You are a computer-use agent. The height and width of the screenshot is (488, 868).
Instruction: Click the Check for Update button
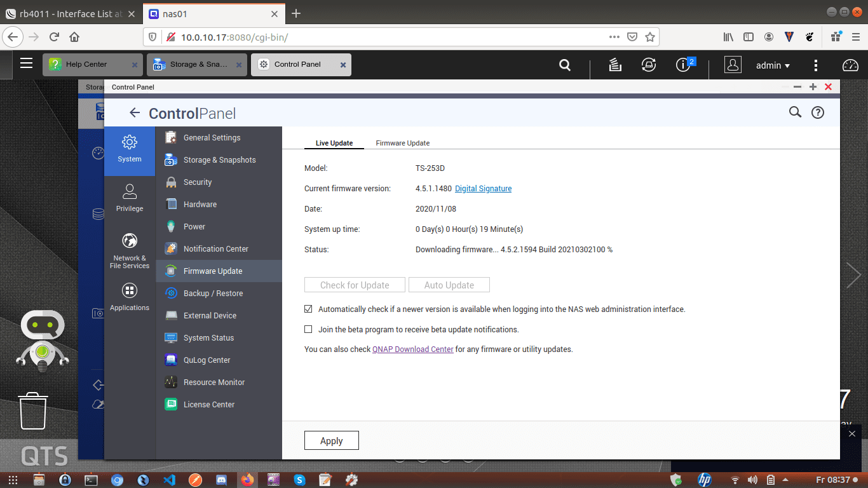pos(355,285)
